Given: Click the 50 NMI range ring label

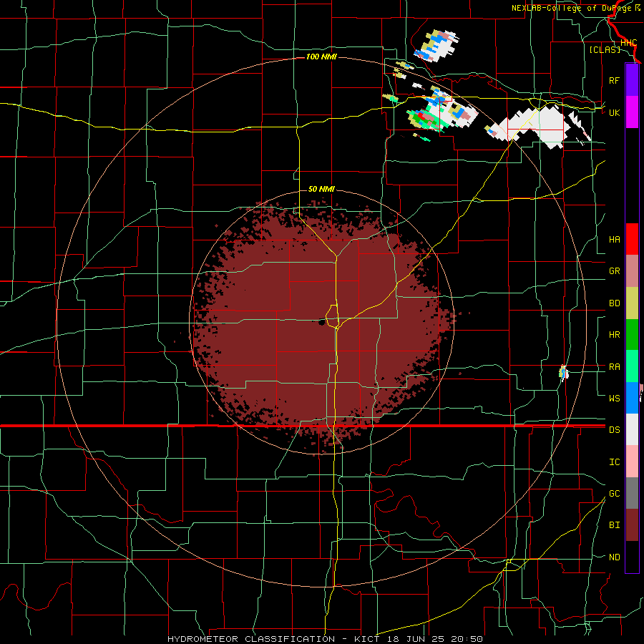Looking at the screenshot, I should 321,189.
